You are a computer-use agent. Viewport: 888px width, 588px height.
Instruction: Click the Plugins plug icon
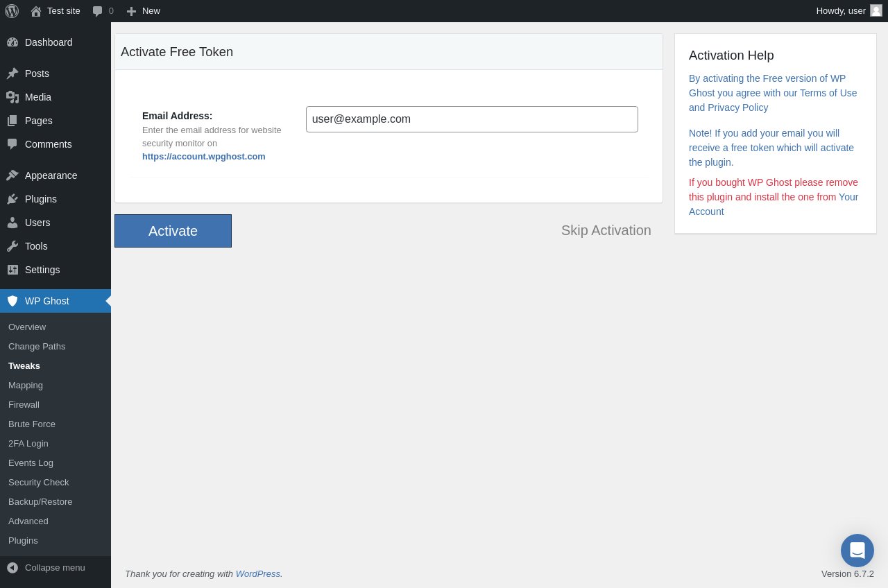tap(12, 199)
